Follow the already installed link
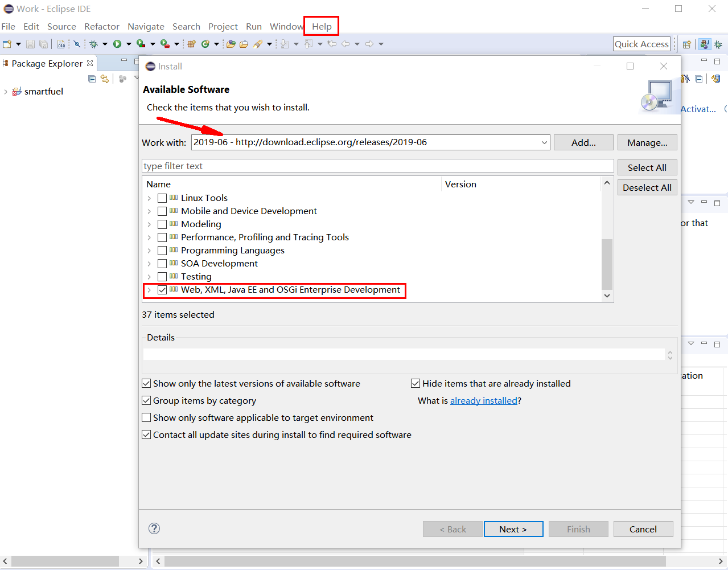The height and width of the screenshot is (570, 728). pyautogui.click(x=483, y=400)
